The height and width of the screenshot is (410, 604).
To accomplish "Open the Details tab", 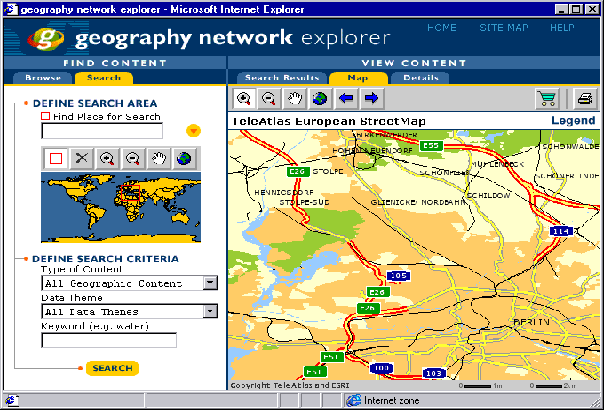I will [x=421, y=78].
